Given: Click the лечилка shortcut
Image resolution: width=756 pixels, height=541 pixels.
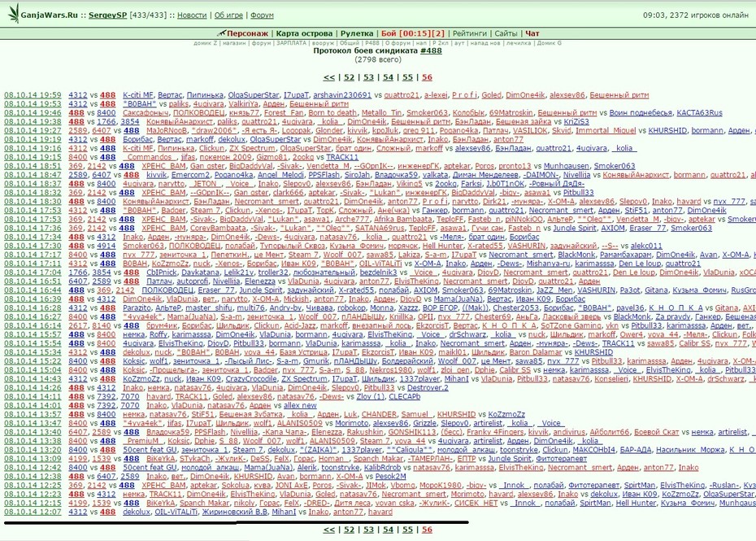Looking at the screenshot, I should click(519, 43).
